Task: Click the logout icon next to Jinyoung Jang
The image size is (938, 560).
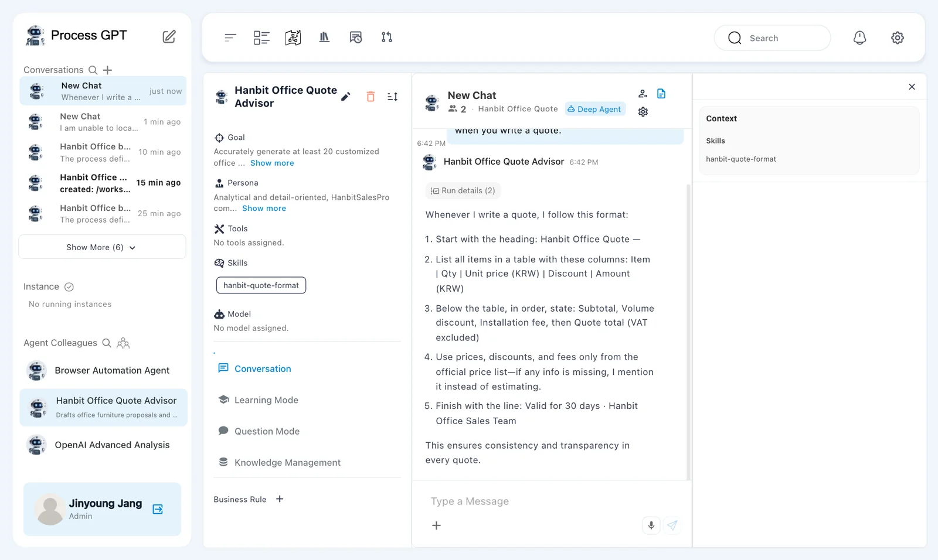Action: coord(158,509)
